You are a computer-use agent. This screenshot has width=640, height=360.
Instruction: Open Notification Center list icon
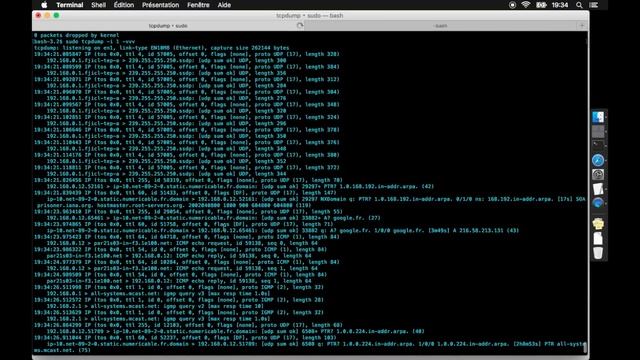click(594, 5)
